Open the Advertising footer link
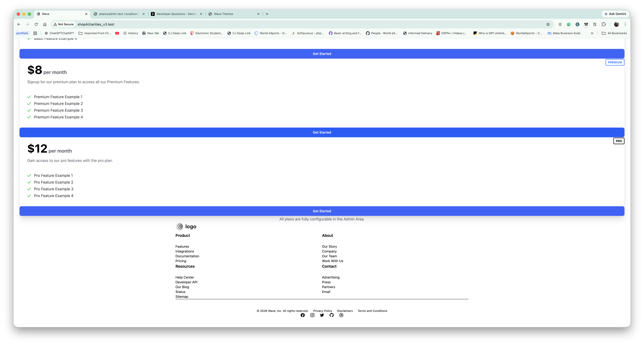The height and width of the screenshot is (345, 644). [x=331, y=278]
